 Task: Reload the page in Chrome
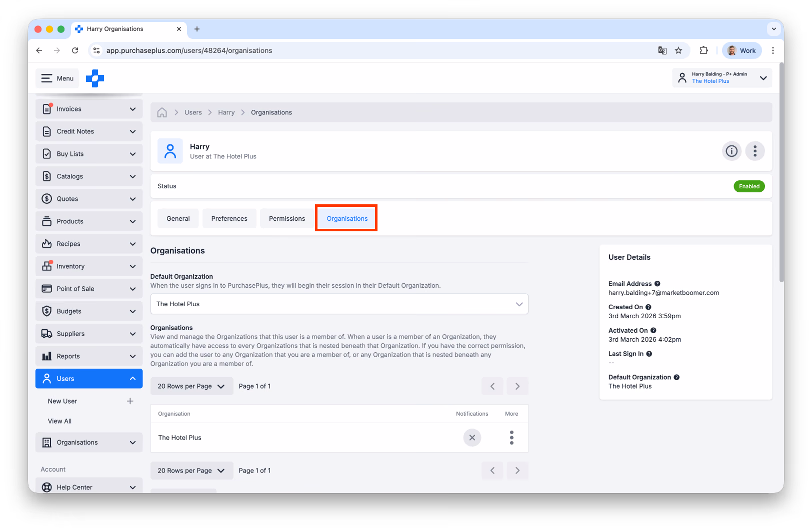(x=75, y=50)
